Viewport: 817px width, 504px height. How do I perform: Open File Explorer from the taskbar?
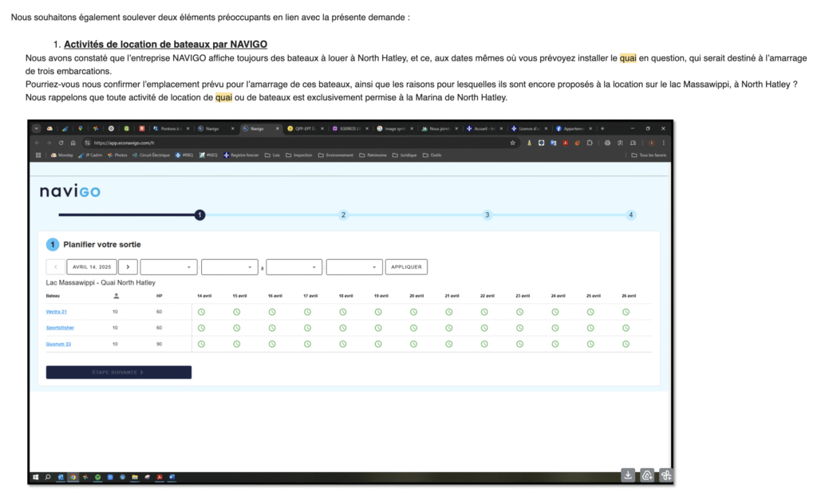pyautogui.click(x=135, y=477)
